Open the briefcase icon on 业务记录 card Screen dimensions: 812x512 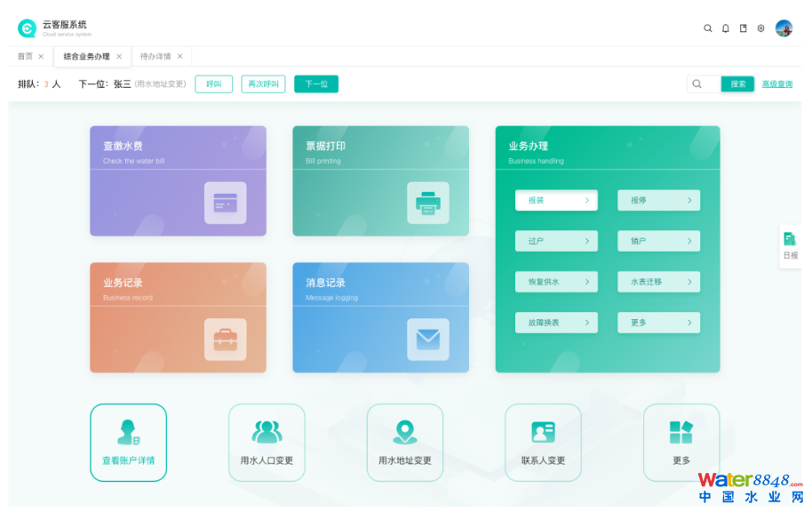click(x=225, y=340)
